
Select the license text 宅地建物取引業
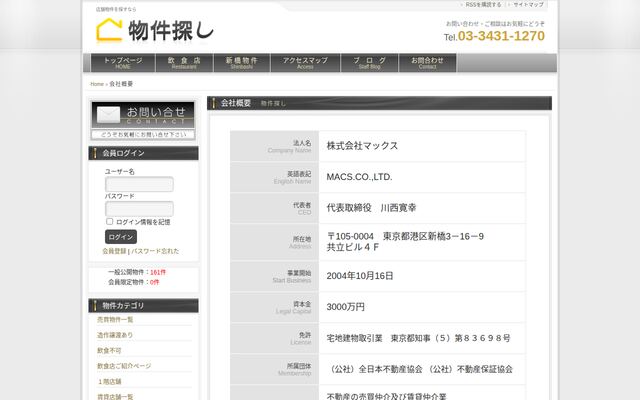coord(354,338)
